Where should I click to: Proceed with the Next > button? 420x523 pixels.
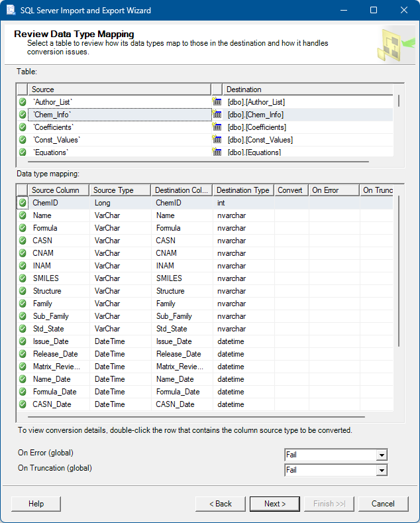pos(275,504)
